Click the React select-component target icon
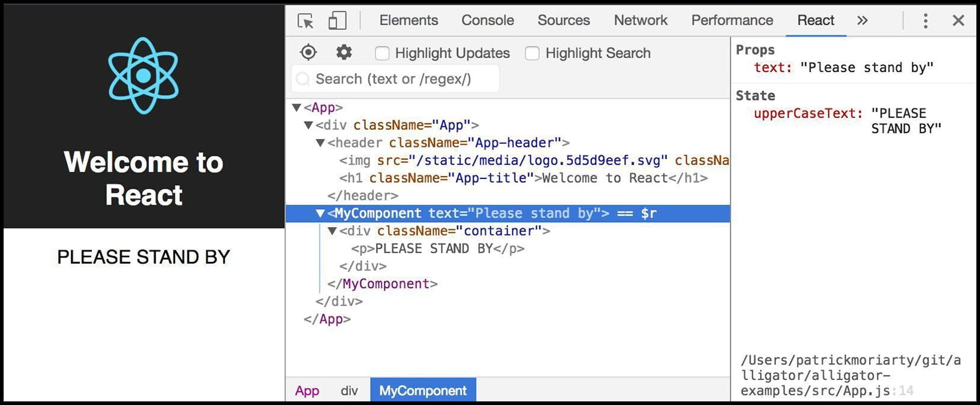The image size is (980, 405). [x=308, y=53]
